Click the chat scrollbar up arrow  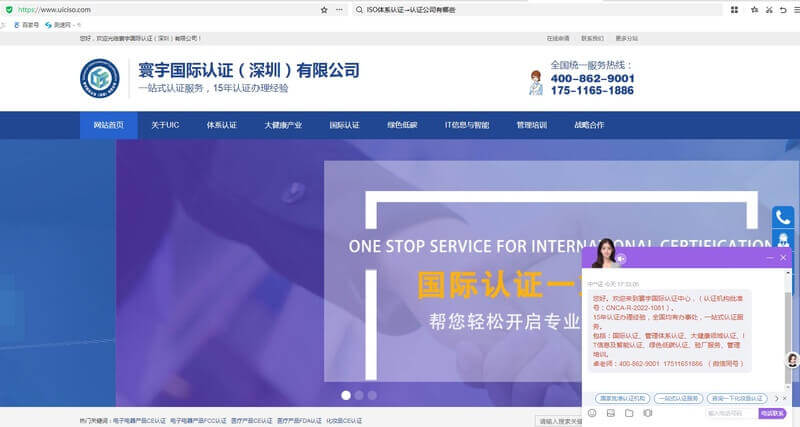pos(789,273)
